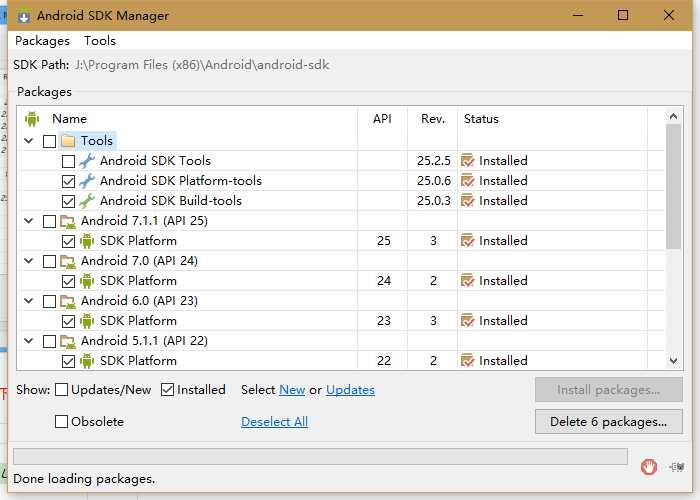The width and height of the screenshot is (700, 500).
Task: Click the Updates selection link
Action: tap(350, 390)
